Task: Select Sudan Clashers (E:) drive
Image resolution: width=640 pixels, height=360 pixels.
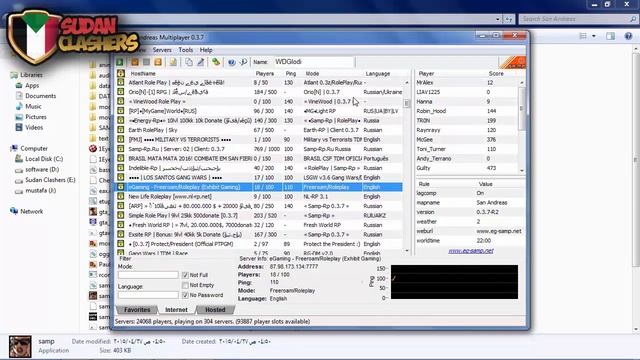Action: pos(50,180)
